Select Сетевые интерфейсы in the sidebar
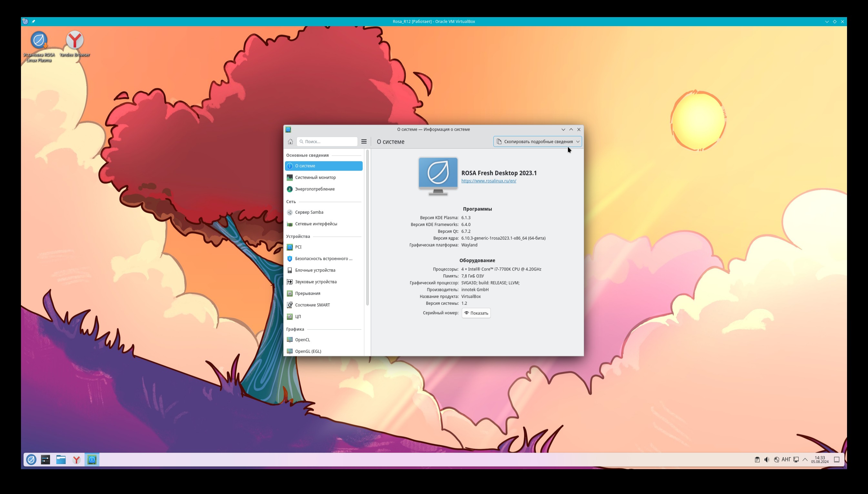The width and height of the screenshot is (868, 494). click(x=316, y=224)
